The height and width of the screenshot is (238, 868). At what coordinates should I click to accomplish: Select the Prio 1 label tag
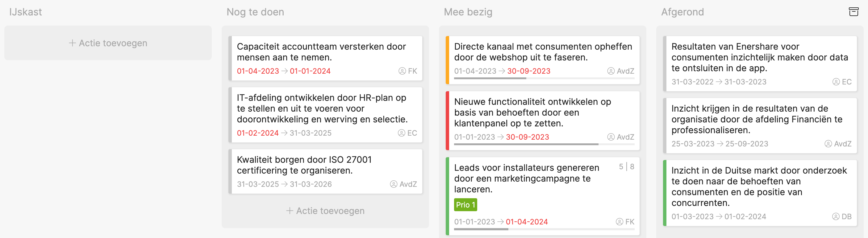(465, 205)
